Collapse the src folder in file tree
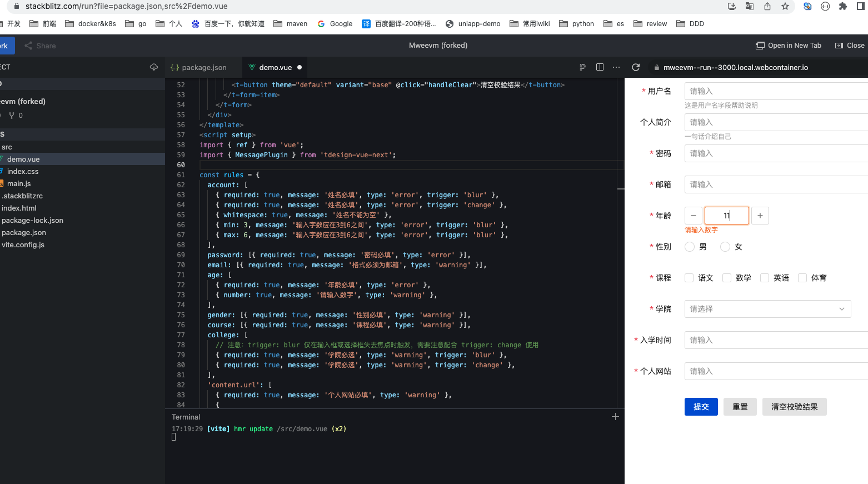868x484 pixels. (x=7, y=147)
